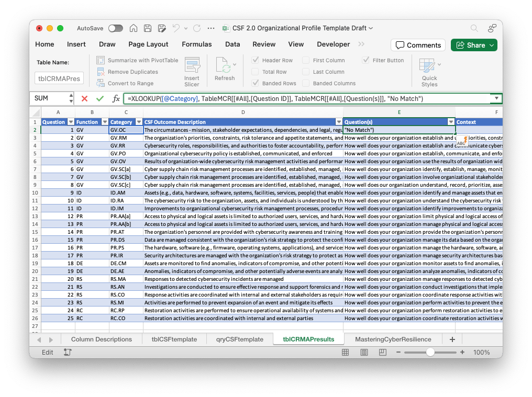Screen dimensions: 532x397
Task: Click Convert to Range
Action: (x=125, y=83)
